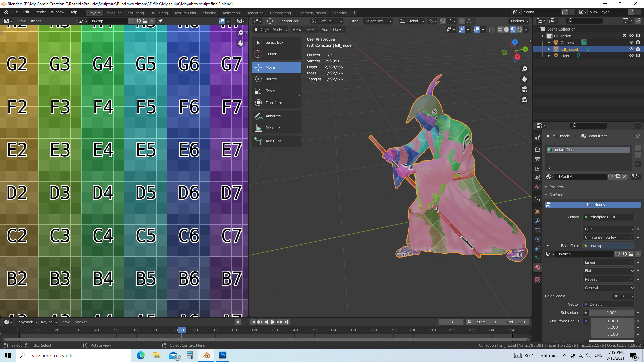The image size is (644, 362).
Task: Jump to the timeline end frame
Action: (286, 322)
